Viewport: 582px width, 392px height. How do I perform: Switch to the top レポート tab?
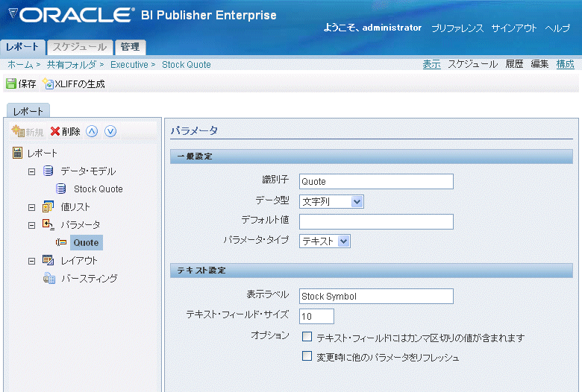pyautogui.click(x=22, y=47)
